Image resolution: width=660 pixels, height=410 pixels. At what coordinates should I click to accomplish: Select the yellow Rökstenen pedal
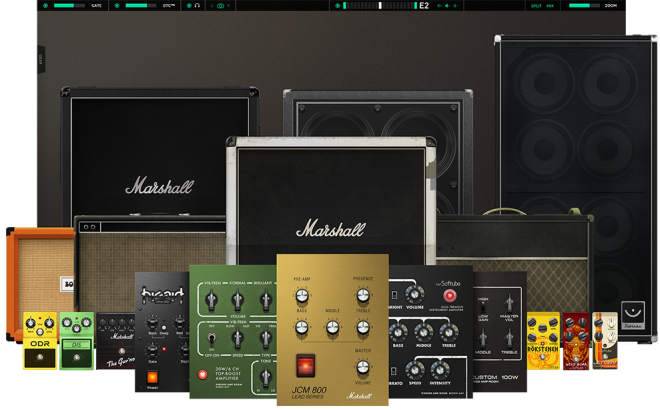(543, 341)
